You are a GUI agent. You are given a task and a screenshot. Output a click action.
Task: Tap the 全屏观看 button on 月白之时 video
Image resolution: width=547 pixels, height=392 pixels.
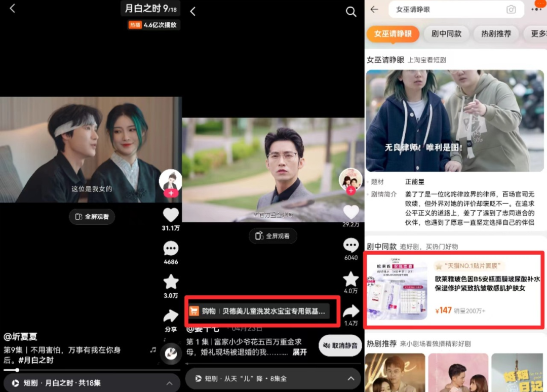(x=92, y=217)
